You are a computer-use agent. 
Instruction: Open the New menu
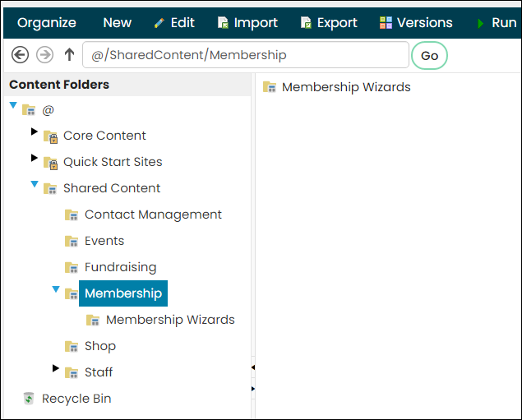tap(118, 23)
